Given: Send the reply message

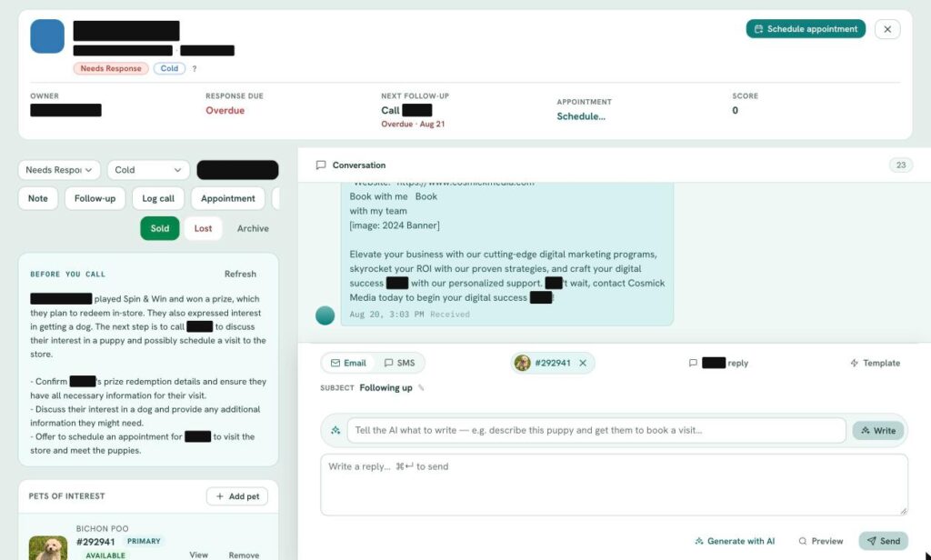Looking at the screenshot, I should pyautogui.click(x=883, y=541).
